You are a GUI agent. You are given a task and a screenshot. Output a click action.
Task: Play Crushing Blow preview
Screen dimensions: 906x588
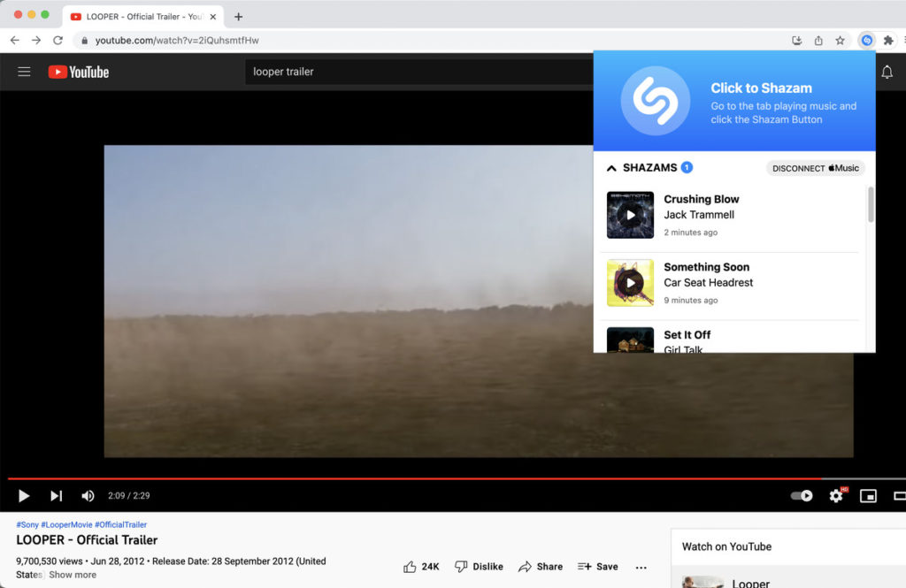pos(630,215)
